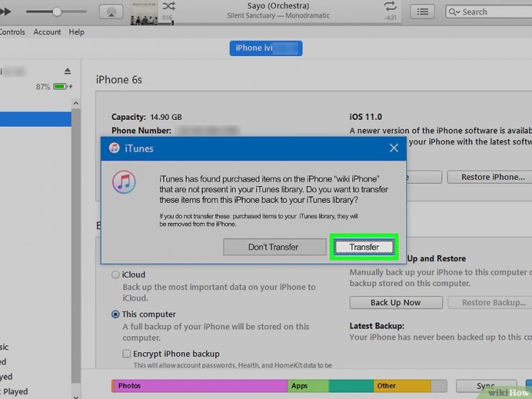Viewport: 532px width, 399px height.
Task: Click the Back Up Now button
Action: pyautogui.click(x=396, y=303)
